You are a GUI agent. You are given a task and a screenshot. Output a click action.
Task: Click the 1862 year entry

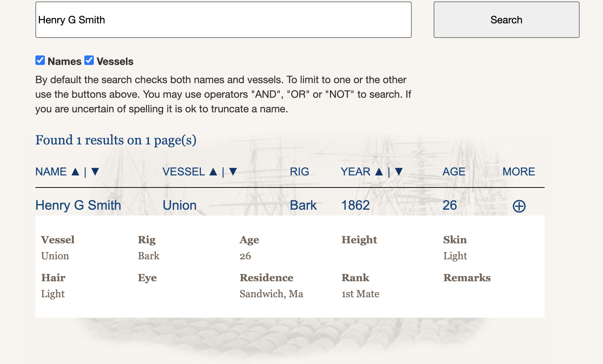pos(355,205)
